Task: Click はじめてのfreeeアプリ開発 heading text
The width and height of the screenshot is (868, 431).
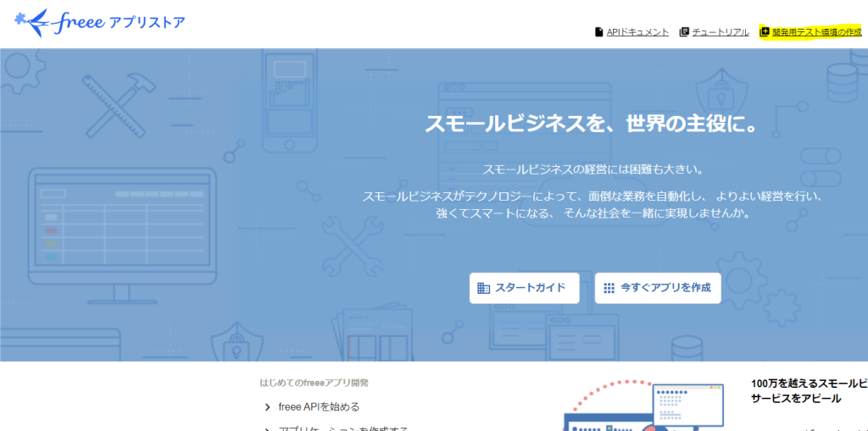Action: coord(314,383)
